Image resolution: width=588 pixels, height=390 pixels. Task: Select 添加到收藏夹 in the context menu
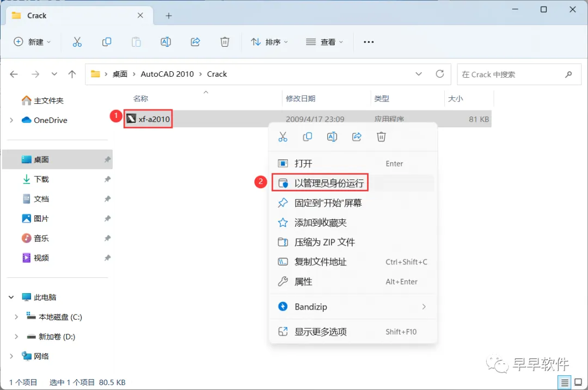pyautogui.click(x=353, y=223)
